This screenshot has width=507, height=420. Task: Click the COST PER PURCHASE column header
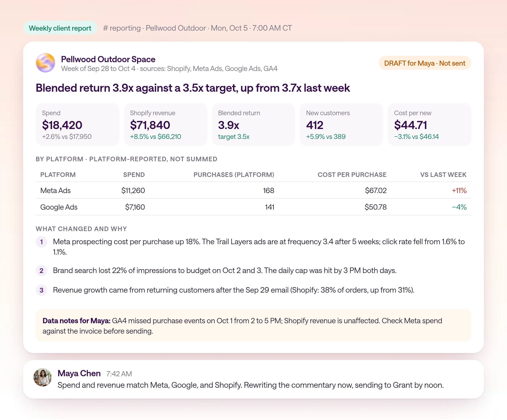click(x=352, y=175)
